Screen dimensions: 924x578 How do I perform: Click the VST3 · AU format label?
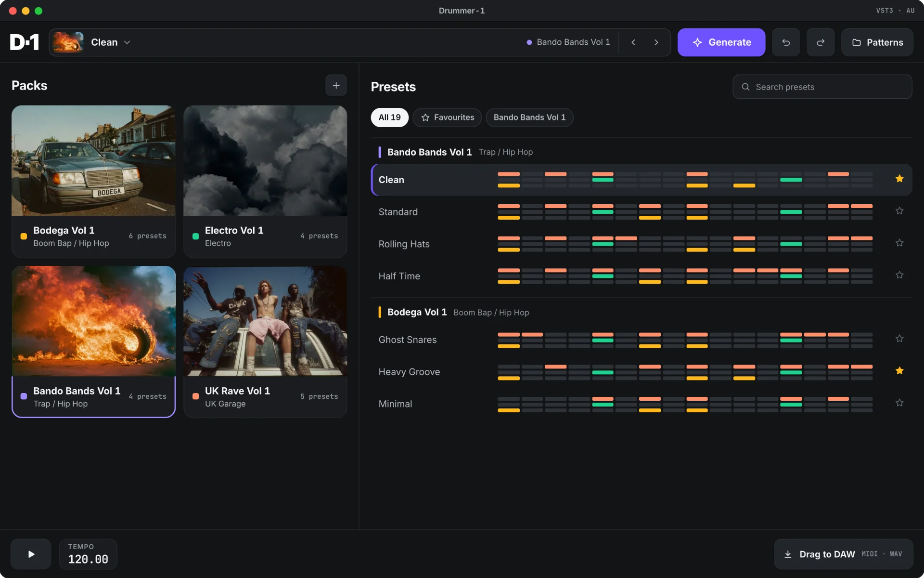point(895,11)
